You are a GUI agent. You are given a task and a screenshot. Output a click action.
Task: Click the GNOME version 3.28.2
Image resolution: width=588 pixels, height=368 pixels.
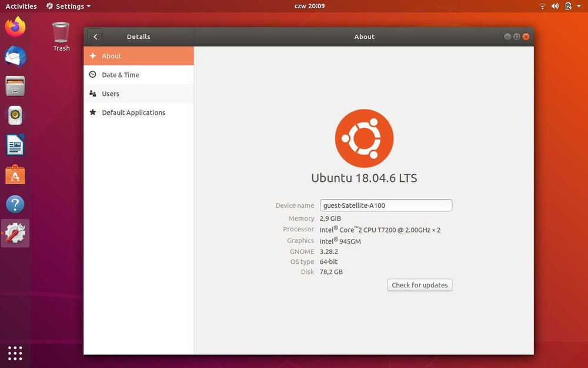[329, 251]
